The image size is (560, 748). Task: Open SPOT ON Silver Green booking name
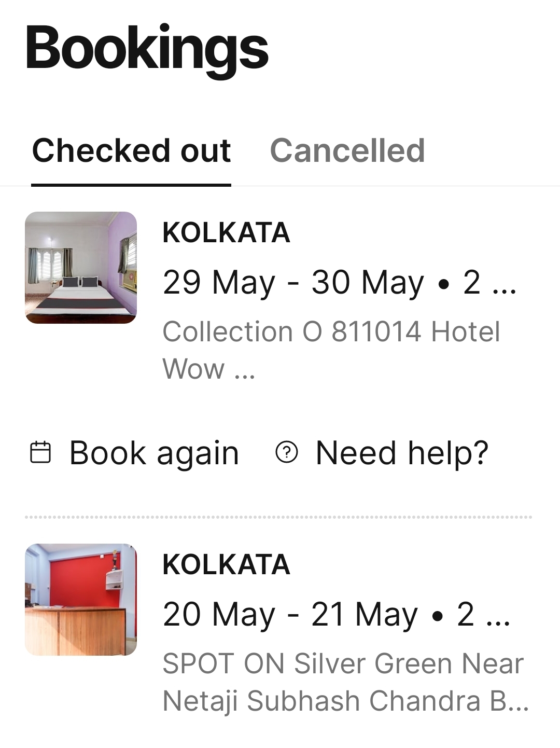pos(343,682)
